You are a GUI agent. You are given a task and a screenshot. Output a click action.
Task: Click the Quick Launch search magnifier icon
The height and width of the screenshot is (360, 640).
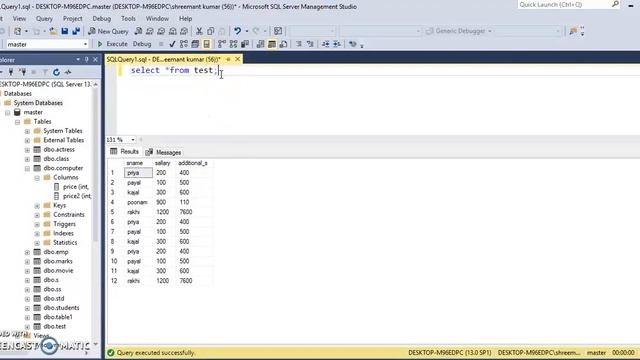click(x=615, y=4)
